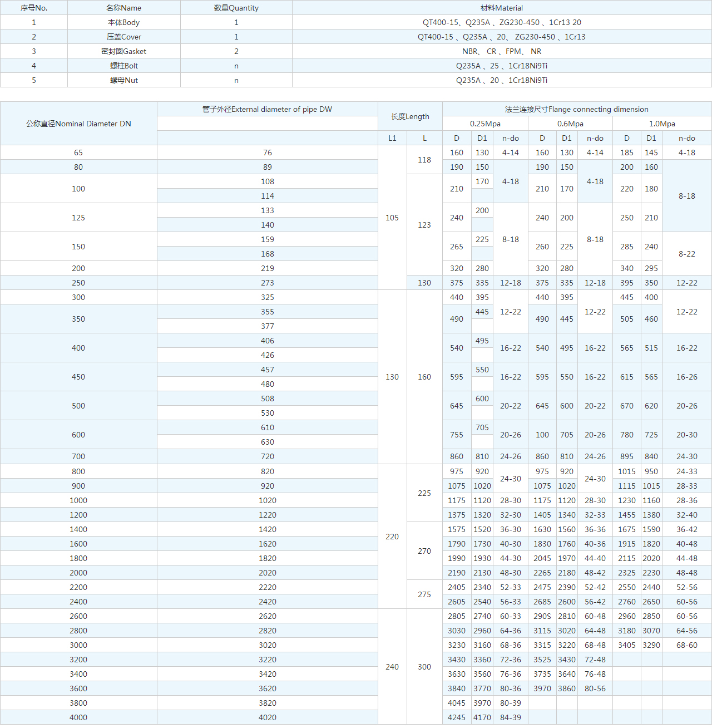Select the Flange connecting dimension header
Viewport: 712px width, 728px height.
[x=576, y=109]
